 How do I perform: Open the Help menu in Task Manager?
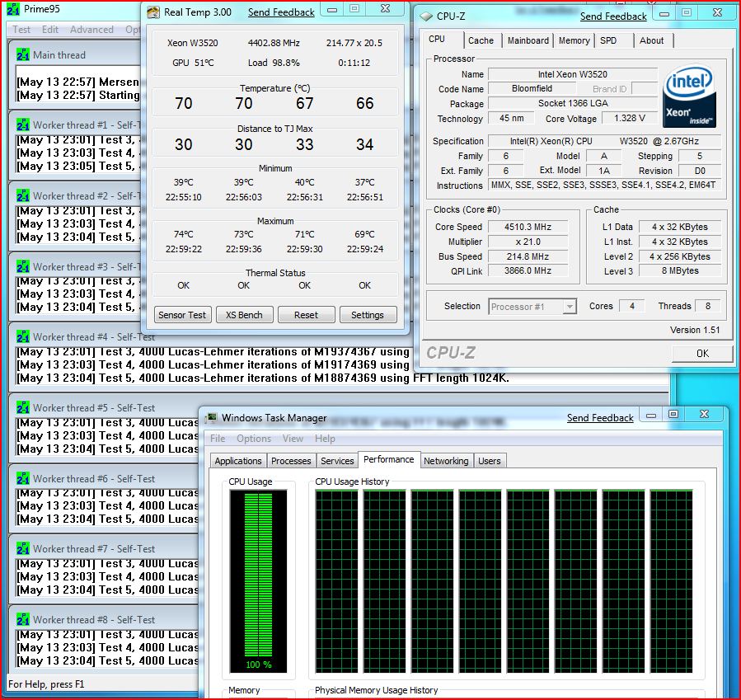coord(325,438)
